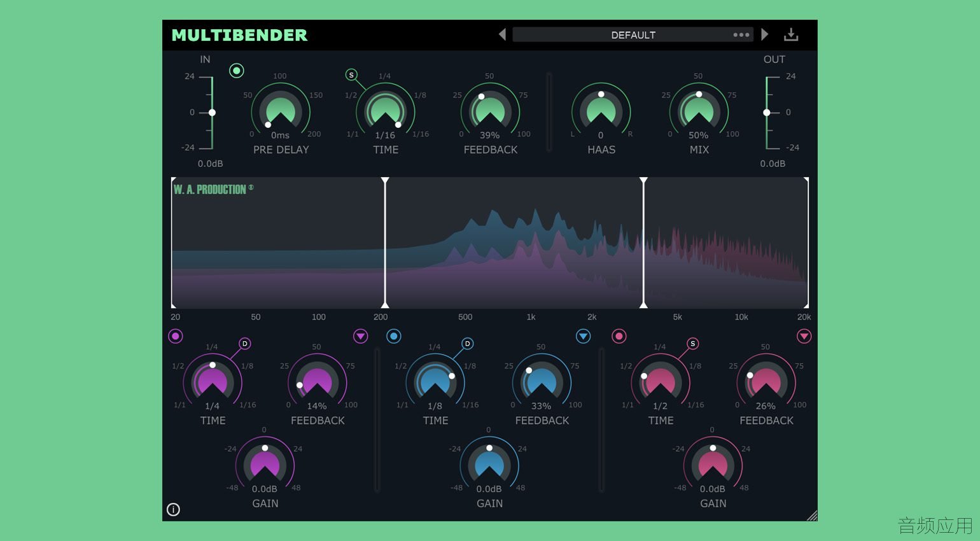Toggle the green main delay power button
This screenshot has width=980, height=541.
[x=237, y=71]
